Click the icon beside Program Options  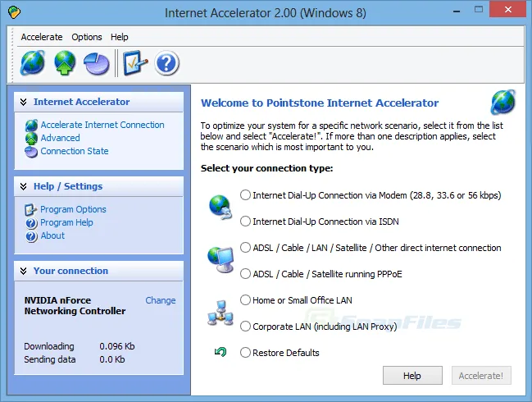(30, 209)
